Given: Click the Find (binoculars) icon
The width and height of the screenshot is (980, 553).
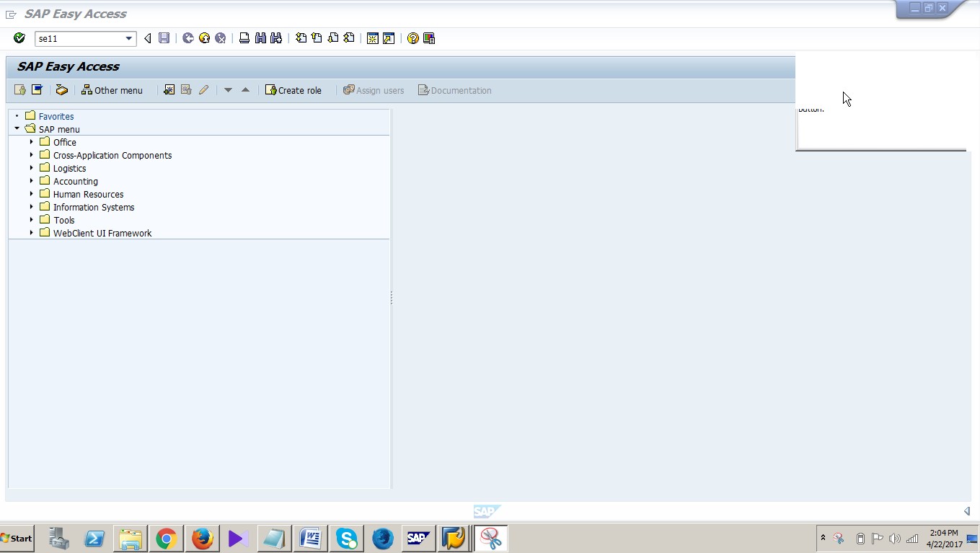Looking at the screenshot, I should (260, 38).
